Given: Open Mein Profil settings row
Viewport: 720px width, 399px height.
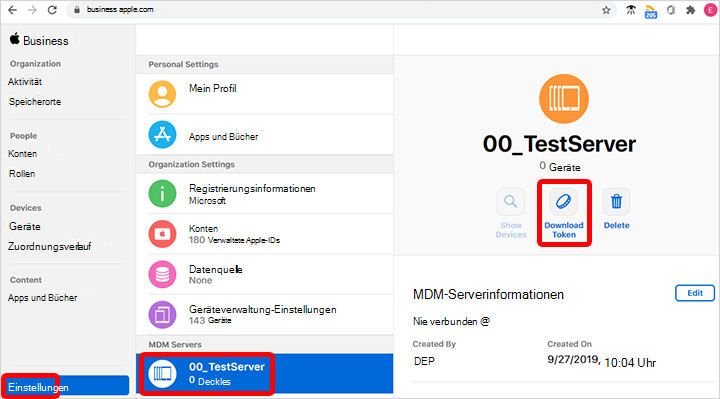Looking at the screenshot, I should [264, 94].
